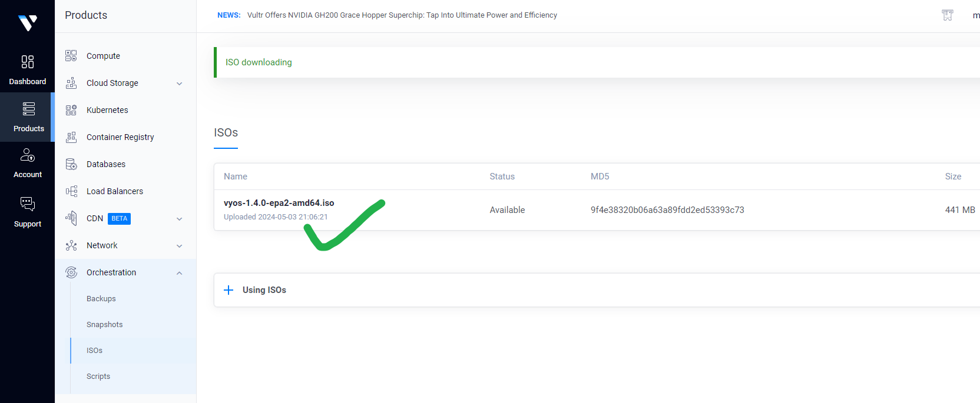Click the Orchestration gear icon
Viewport: 980px width, 403px height.
(71, 272)
